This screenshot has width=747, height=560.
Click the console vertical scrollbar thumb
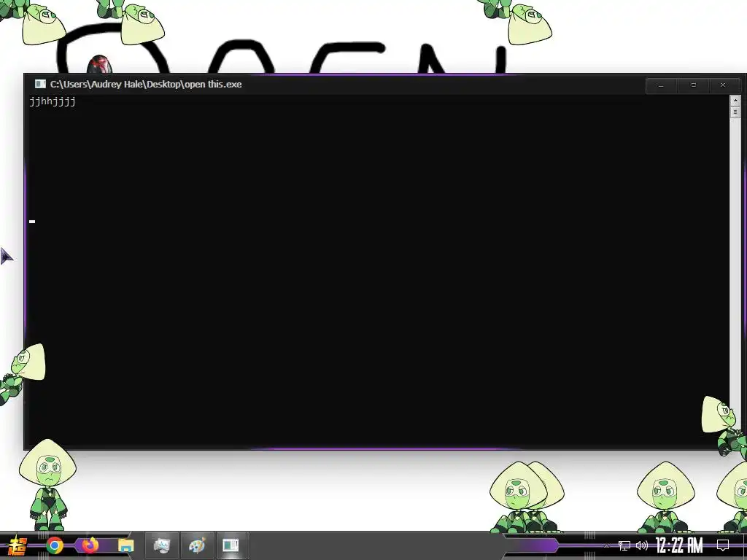pos(735,112)
